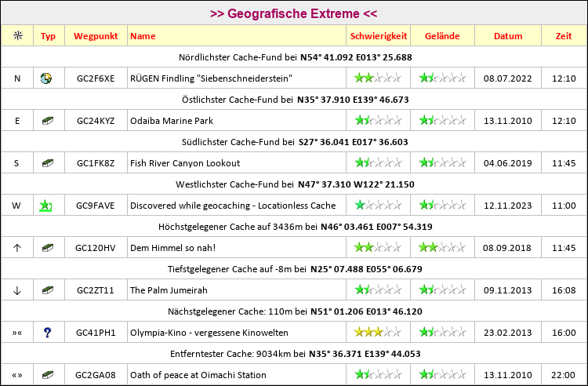Click the cache name Dem Himmel so nah!
The image size is (588, 386).
tap(173, 248)
